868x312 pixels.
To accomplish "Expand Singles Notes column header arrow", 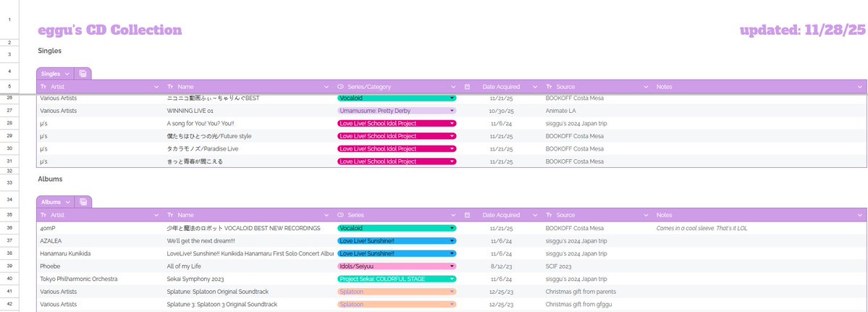I will coord(860,87).
